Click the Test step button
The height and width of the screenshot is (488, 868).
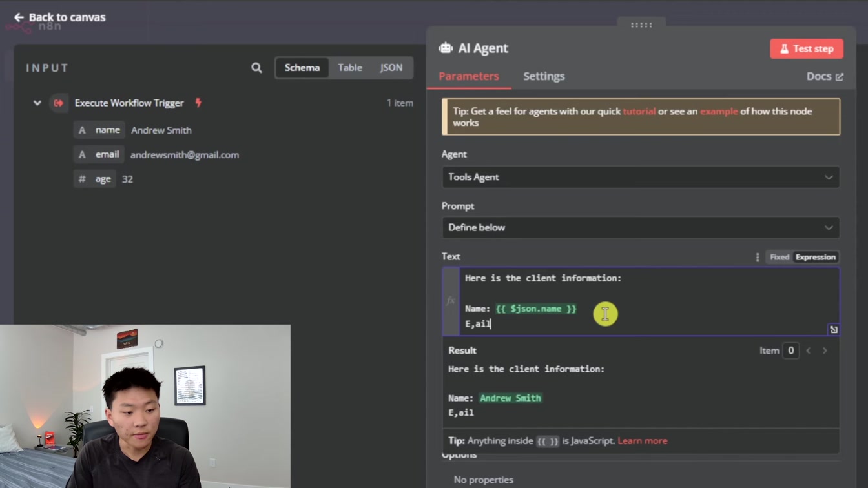click(x=807, y=48)
